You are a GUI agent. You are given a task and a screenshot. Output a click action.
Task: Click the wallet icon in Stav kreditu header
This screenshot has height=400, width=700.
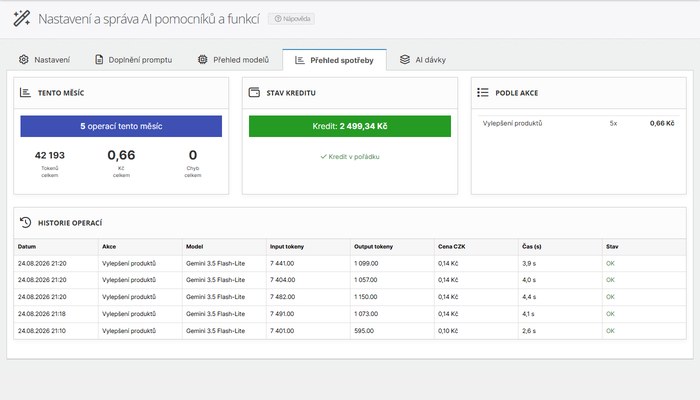point(254,92)
